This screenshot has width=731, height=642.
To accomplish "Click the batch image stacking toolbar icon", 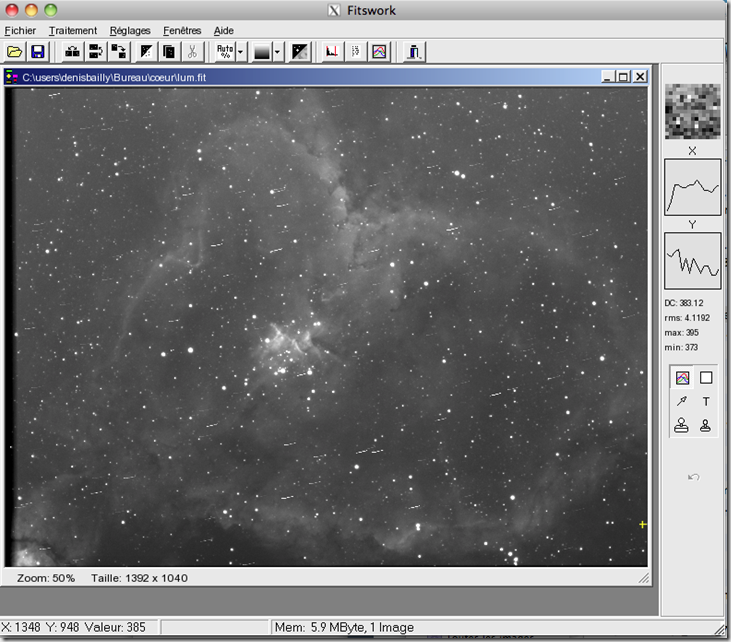I will tap(96, 51).
